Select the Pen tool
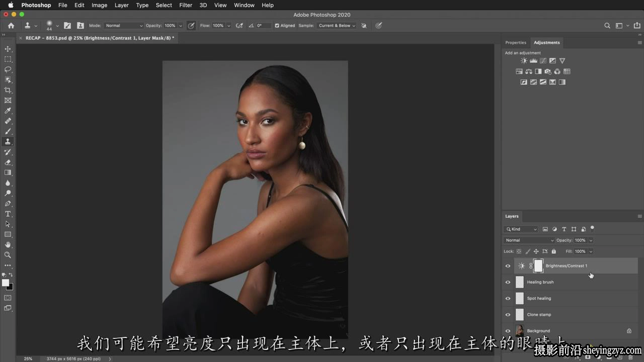Image resolution: width=644 pixels, height=362 pixels. pos(8,204)
